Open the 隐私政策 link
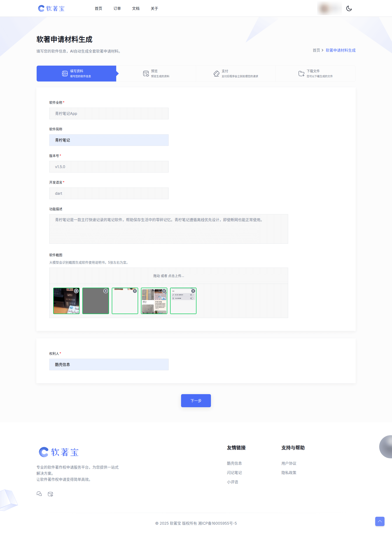392x534 pixels. [x=289, y=473]
